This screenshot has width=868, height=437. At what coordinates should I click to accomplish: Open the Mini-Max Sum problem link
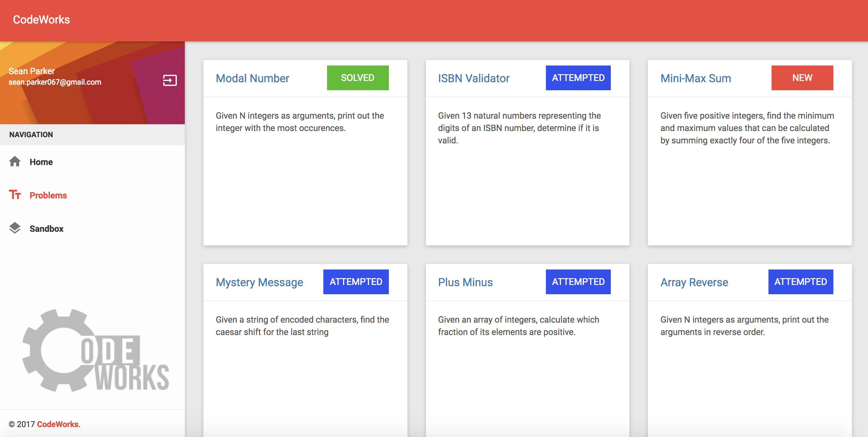point(695,78)
